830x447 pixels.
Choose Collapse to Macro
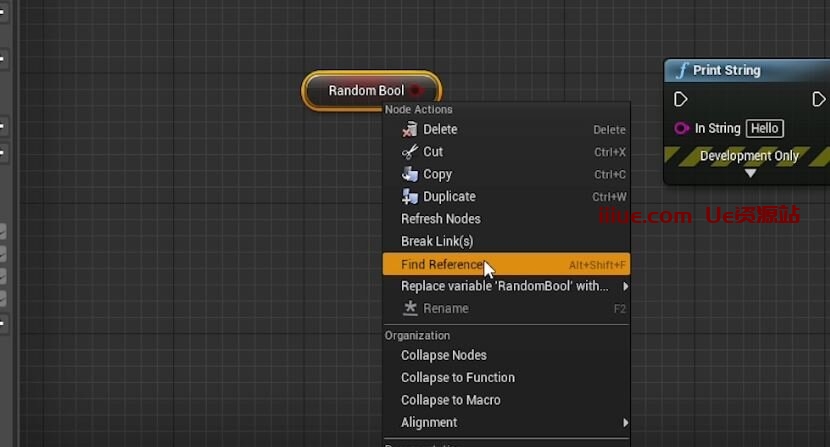[451, 400]
